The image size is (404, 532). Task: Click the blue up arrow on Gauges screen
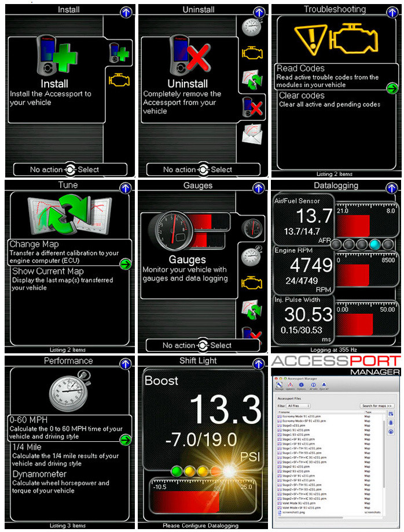coord(259,188)
